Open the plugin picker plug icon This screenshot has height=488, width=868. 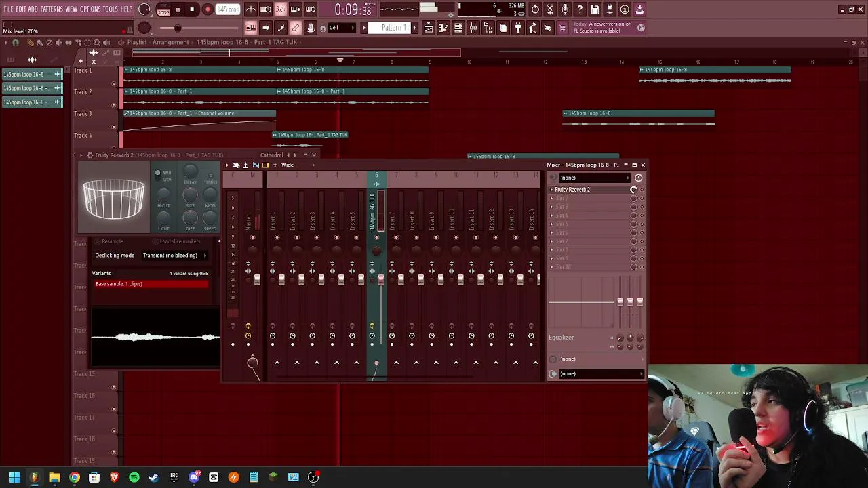point(518,28)
